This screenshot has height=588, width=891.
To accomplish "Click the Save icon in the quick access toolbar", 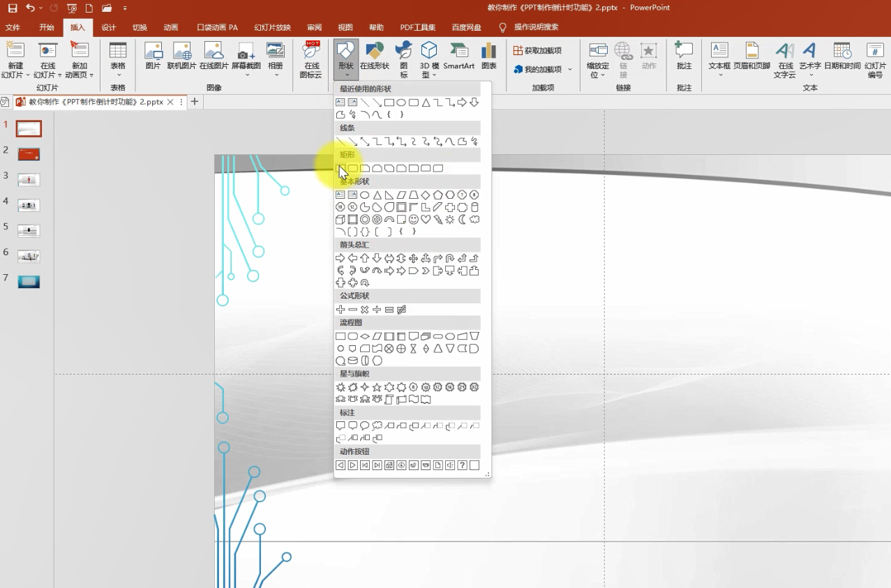I will click(13, 8).
